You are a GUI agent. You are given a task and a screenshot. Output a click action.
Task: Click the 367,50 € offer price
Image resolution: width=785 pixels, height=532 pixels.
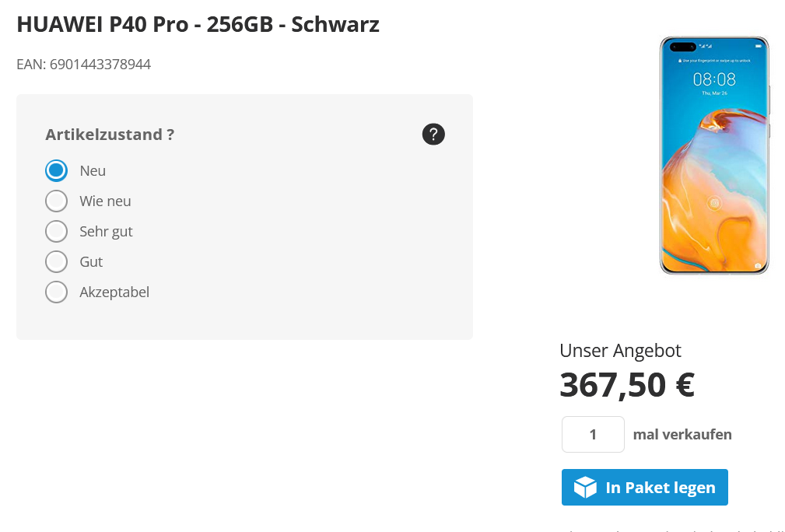point(627,385)
